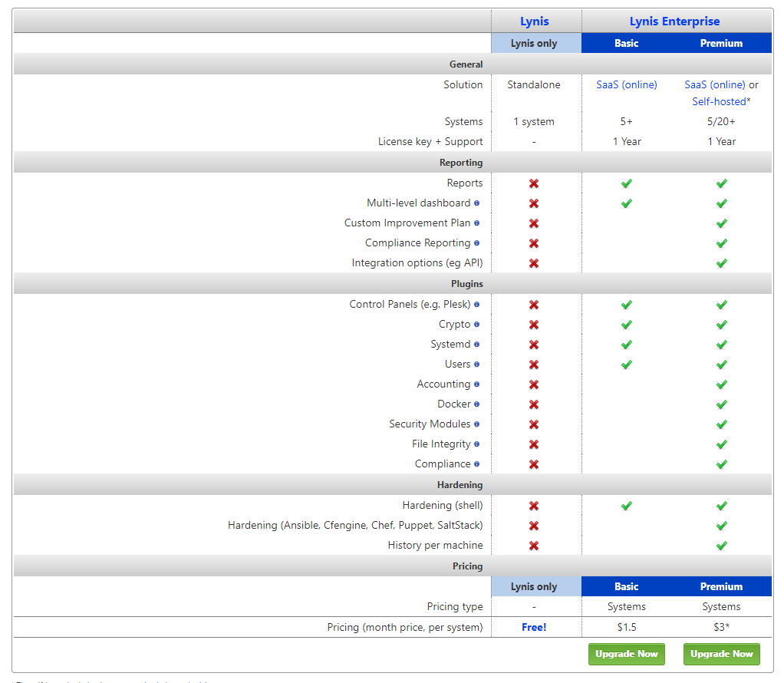Open the Lynis Enterprise header link
Image resolution: width=784 pixels, height=683 pixels.
[x=674, y=21]
